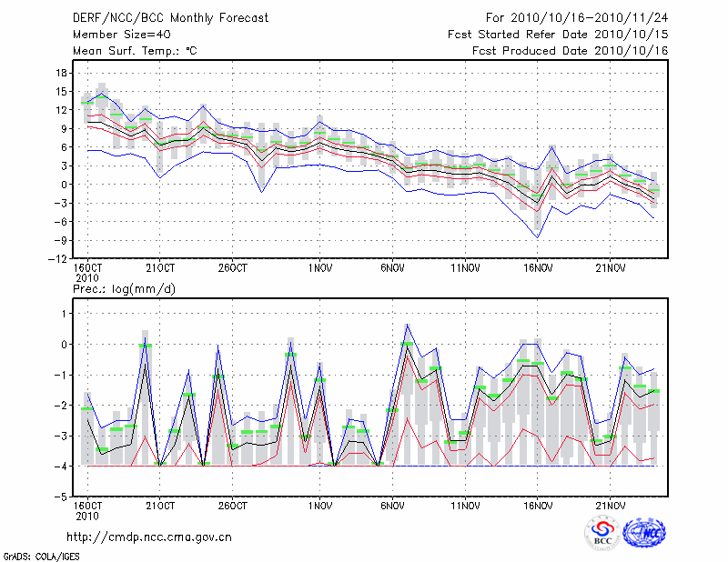Click the Member Size=40 label

115,34
